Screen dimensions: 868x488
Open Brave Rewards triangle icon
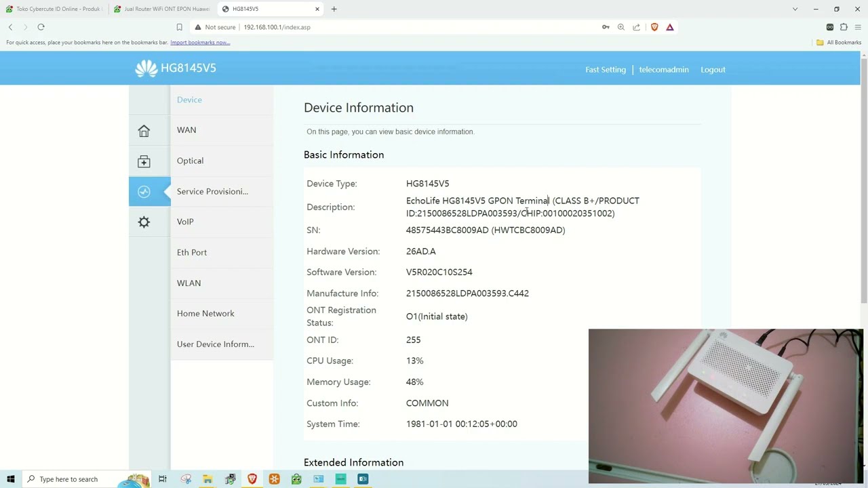[670, 27]
